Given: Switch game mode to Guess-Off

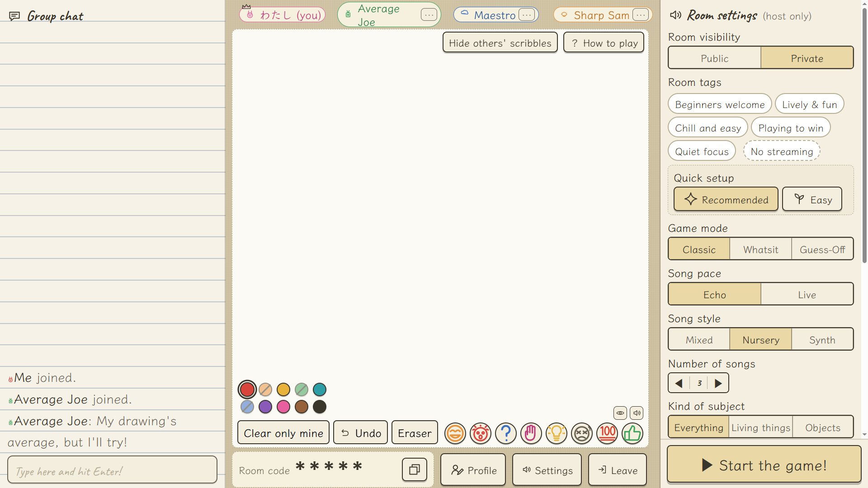Looking at the screenshot, I should tap(822, 249).
